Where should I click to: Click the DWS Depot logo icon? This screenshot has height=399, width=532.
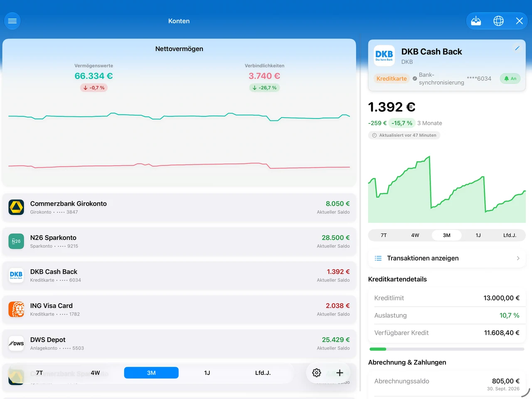[16, 343]
